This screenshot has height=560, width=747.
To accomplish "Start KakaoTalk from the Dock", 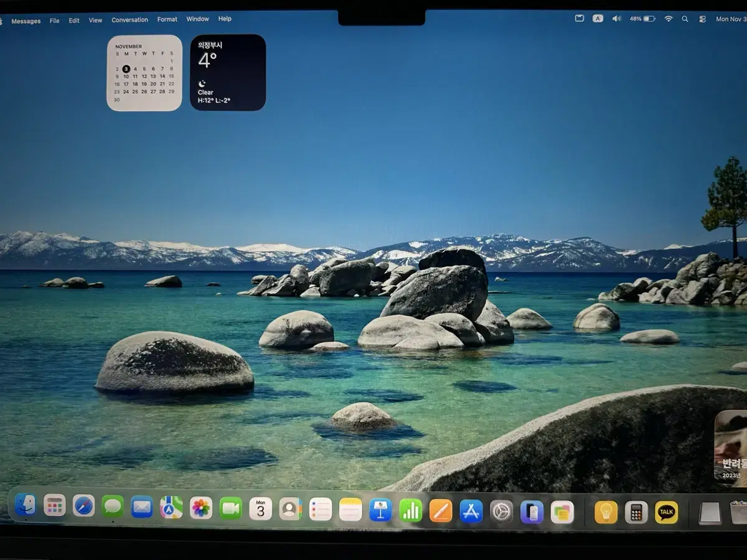I will coord(666,511).
